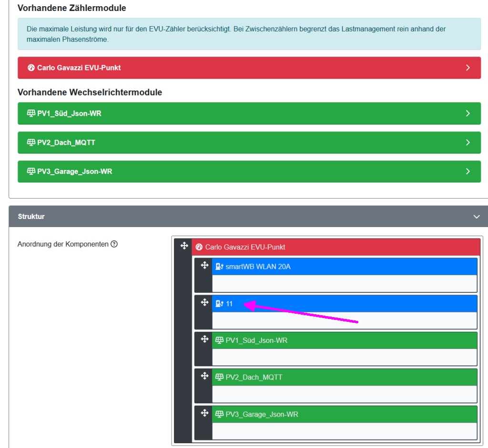Click the help icon next to Anordnung der Komponenten
The height and width of the screenshot is (448, 488).
coord(114,244)
